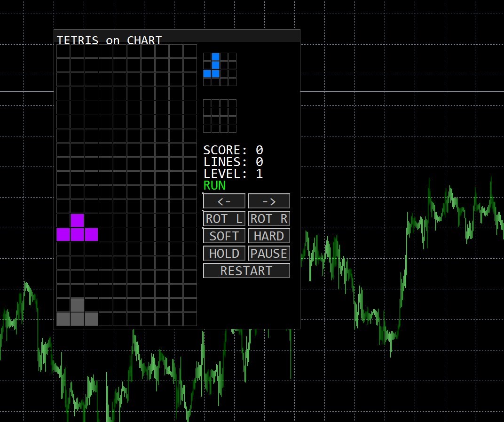The image size is (504, 422).
Task: Restart the game via RESTART
Action: tap(246, 271)
